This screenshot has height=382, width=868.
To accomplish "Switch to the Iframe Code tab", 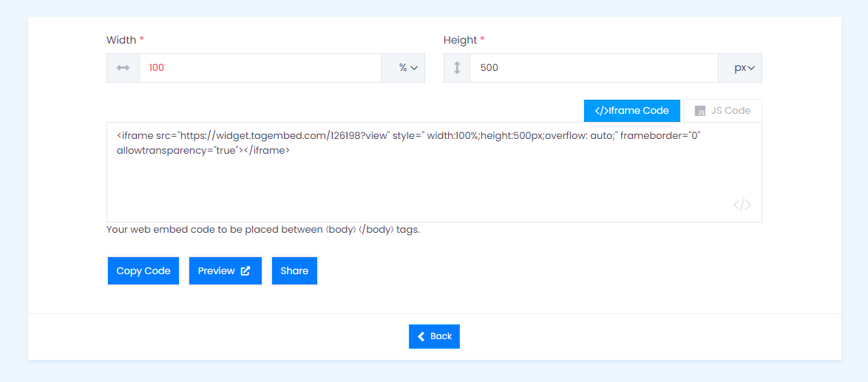I will point(632,111).
